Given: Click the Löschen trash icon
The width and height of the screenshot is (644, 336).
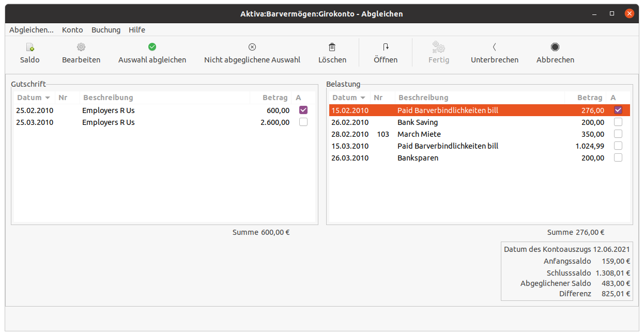Looking at the screenshot, I should click(x=332, y=47).
